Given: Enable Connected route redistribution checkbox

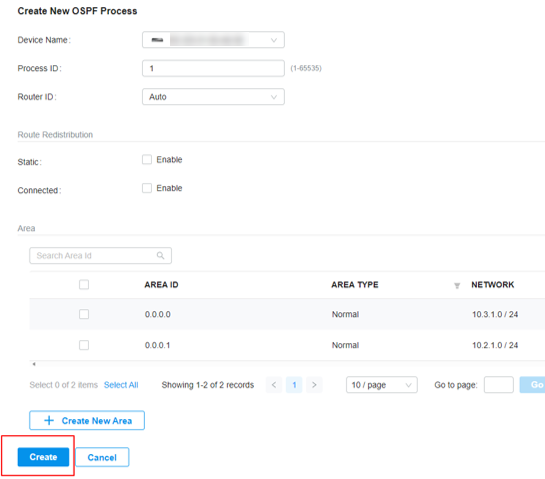Looking at the screenshot, I should click(x=147, y=188).
